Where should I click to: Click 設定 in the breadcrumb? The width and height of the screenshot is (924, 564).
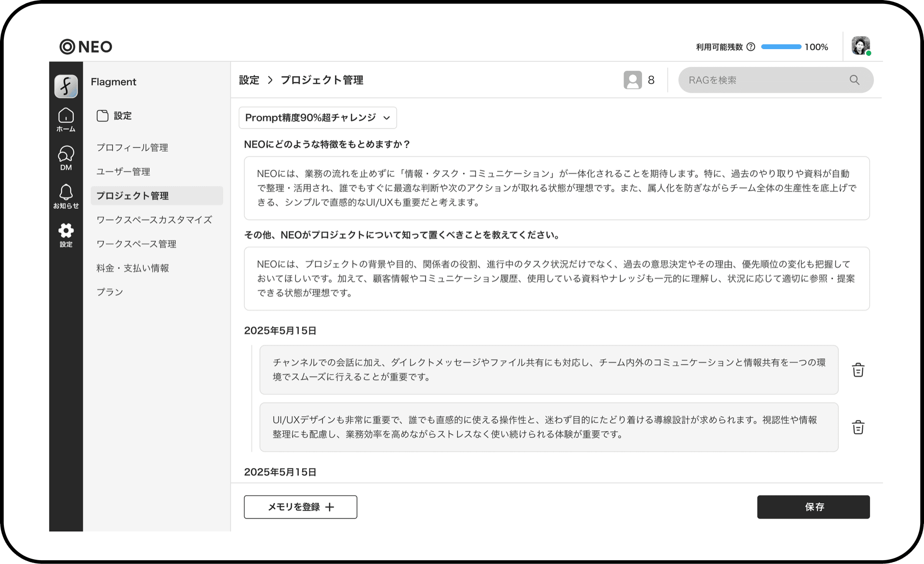click(249, 80)
